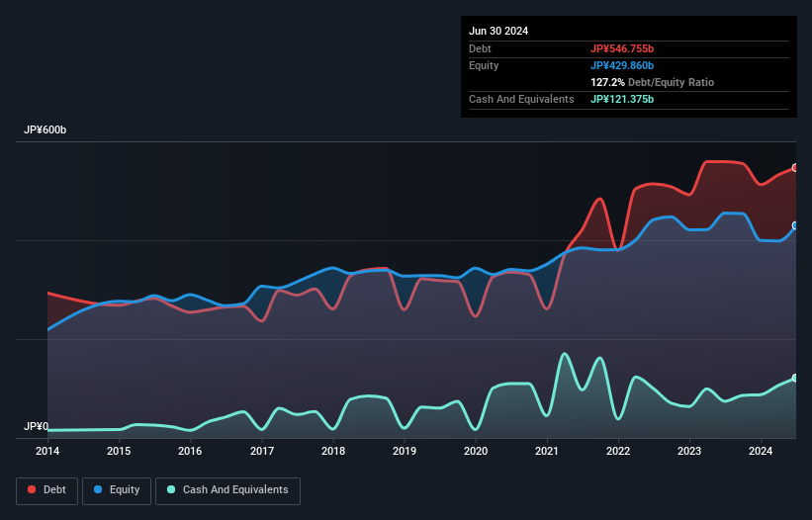Click the blue Equity legend dot
812x520 pixels.
click(98, 489)
